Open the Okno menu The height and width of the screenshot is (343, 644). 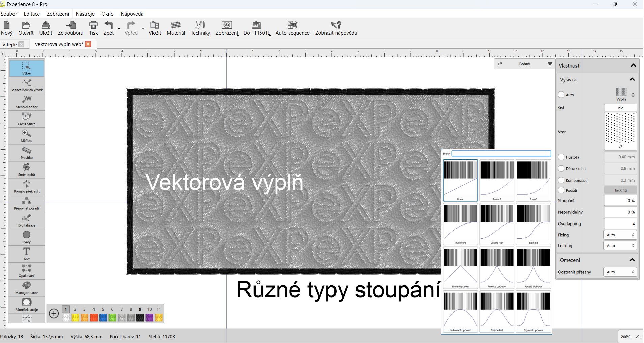[107, 14]
